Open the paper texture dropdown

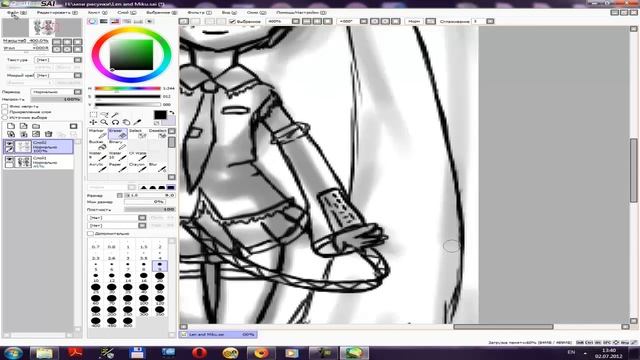[x=78, y=60]
